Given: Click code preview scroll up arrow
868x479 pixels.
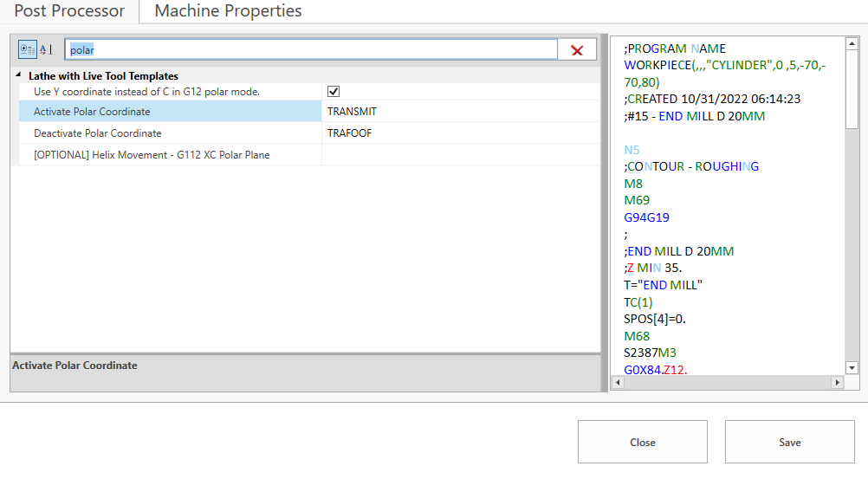Looking at the screenshot, I should coord(852,43).
